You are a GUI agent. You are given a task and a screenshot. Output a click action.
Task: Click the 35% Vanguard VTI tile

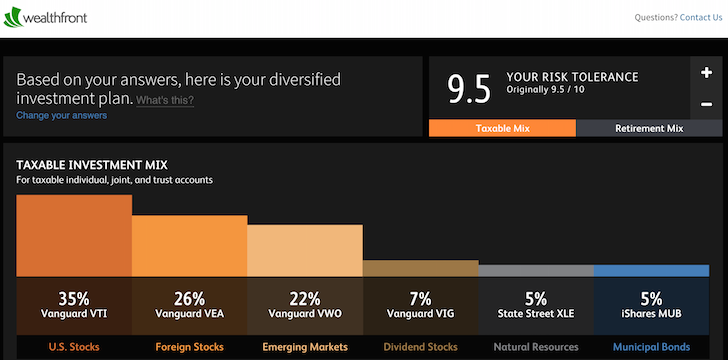click(74, 306)
